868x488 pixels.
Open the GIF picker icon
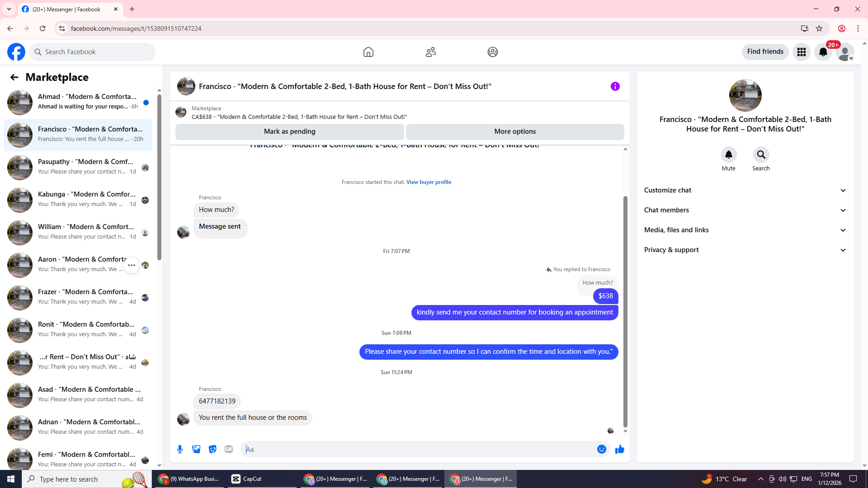[x=229, y=449]
